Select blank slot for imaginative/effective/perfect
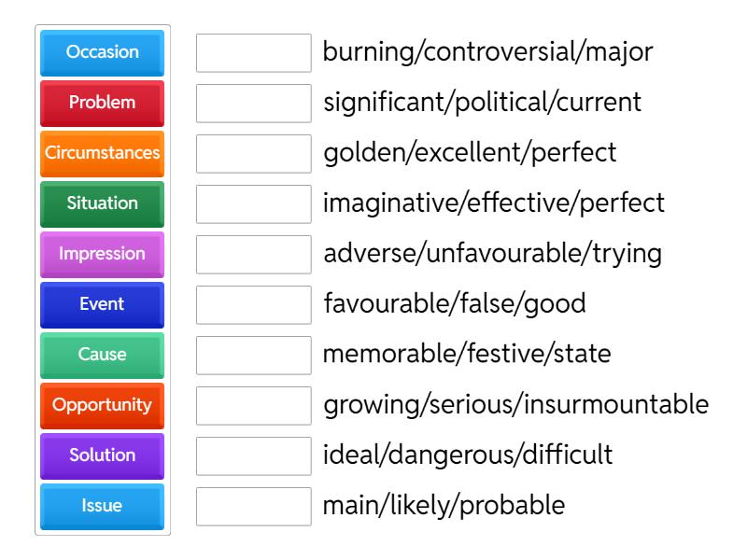The height and width of the screenshot is (560, 747). tap(254, 204)
